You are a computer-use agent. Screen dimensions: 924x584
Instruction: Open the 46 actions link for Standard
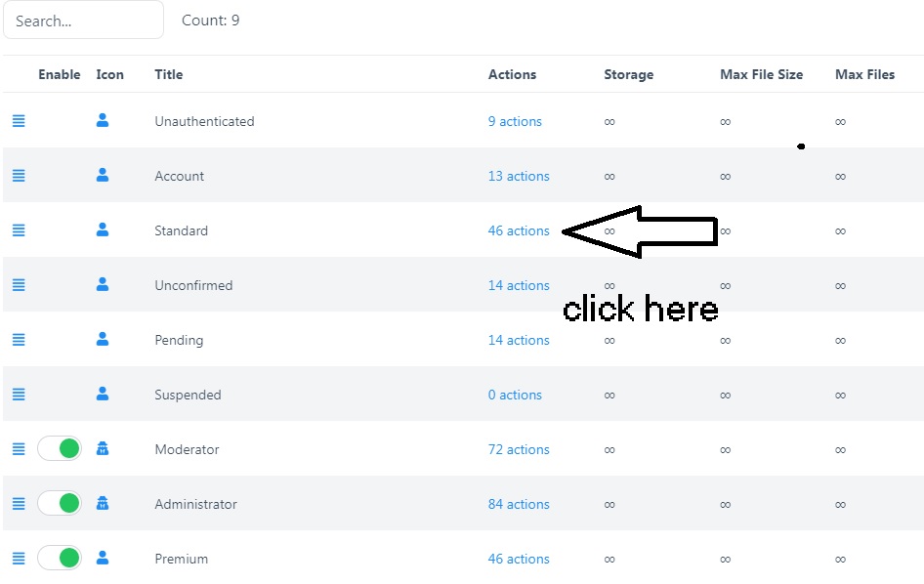pos(519,230)
